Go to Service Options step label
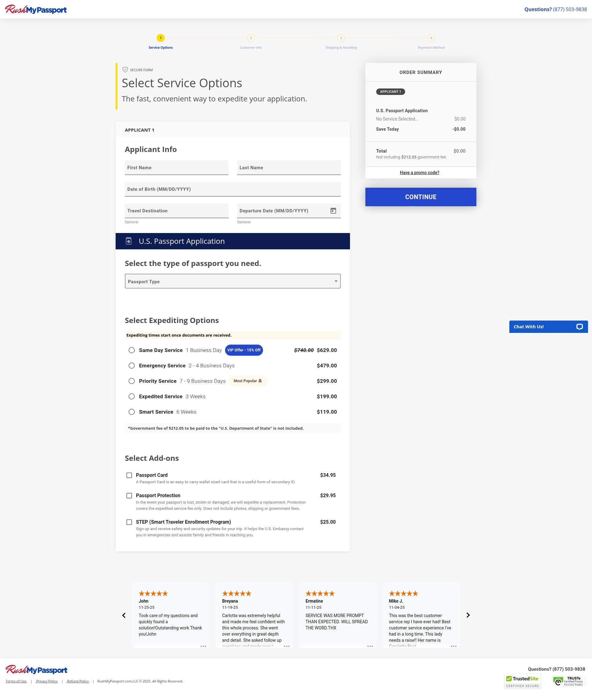Image resolution: width=592 pixels, height=700 pixels. point(160,48)
